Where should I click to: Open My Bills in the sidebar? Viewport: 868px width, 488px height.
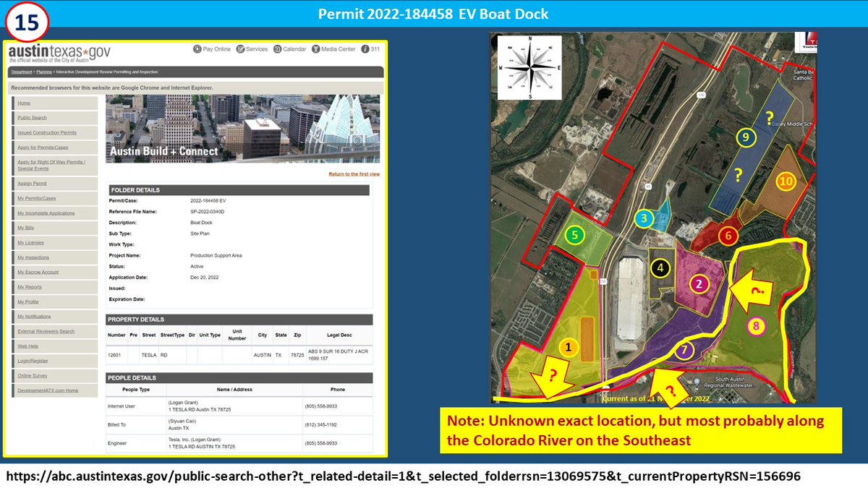(x=25, y=228)
